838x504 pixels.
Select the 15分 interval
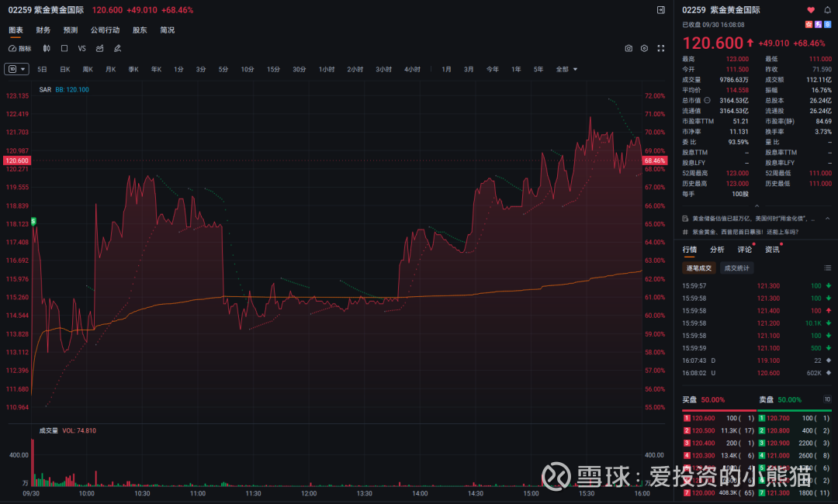[274, 70]
